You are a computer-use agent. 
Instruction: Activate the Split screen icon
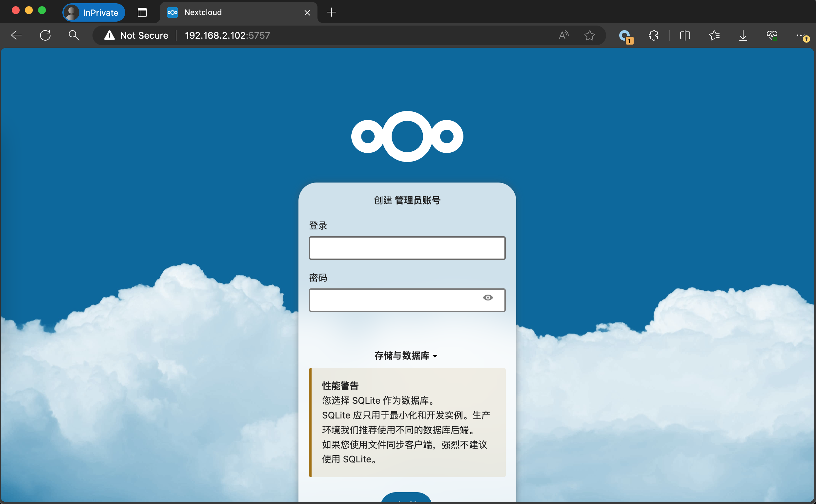(x=685, y=35)
